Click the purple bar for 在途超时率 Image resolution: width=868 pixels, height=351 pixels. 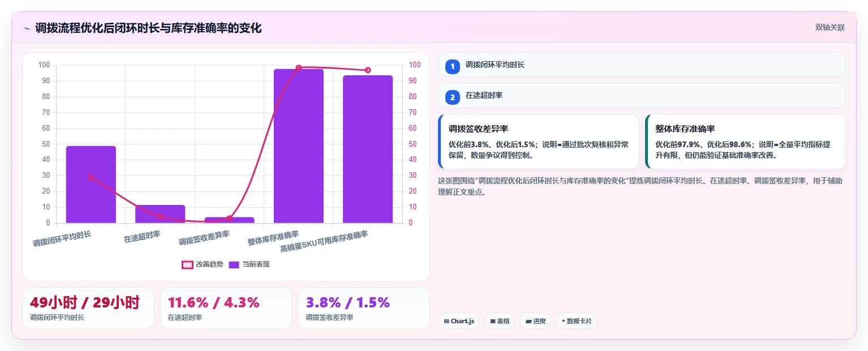160,214
